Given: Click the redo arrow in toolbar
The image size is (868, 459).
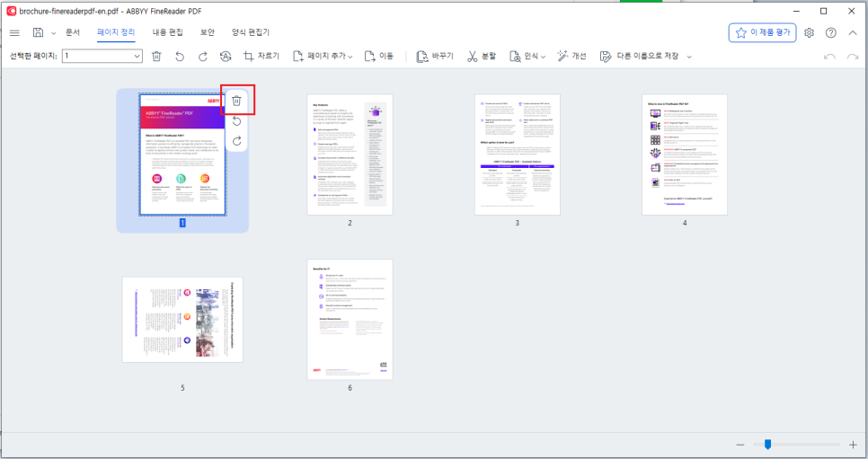Looking at the screenshot, I should (x=853, y=57).
